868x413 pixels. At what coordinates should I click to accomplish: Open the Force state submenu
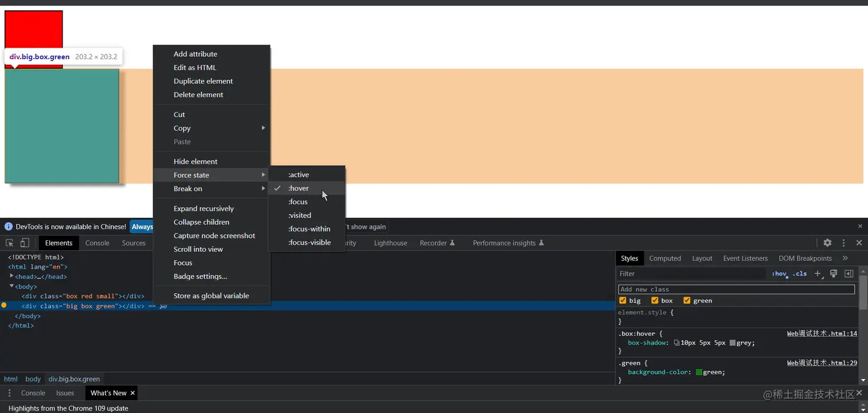pos(211,175)
